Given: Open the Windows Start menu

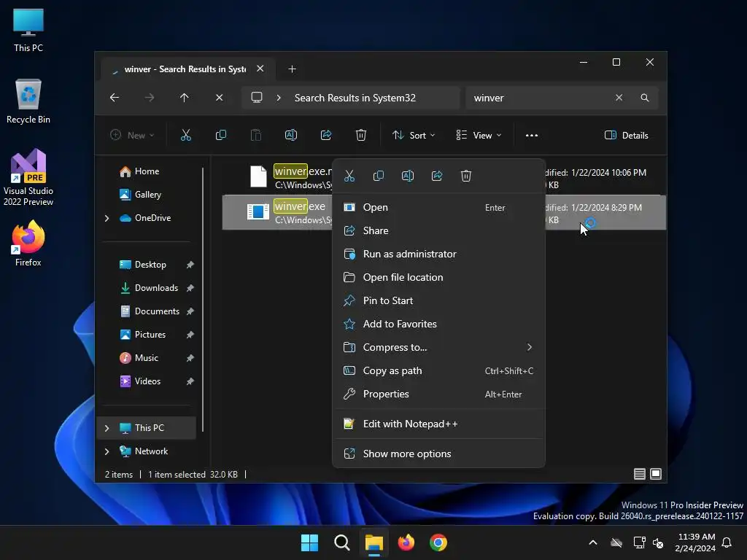Looking at the screenshot, I should [x=309, y=542].
